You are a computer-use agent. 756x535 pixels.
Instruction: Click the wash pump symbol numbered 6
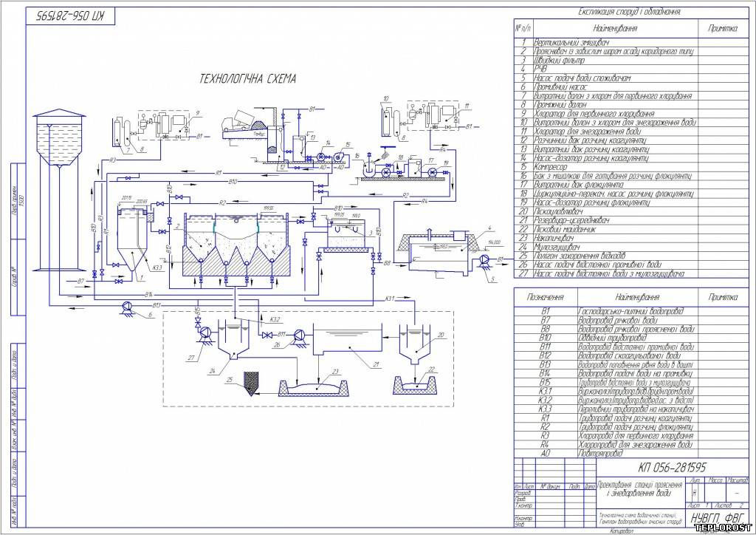127,307
